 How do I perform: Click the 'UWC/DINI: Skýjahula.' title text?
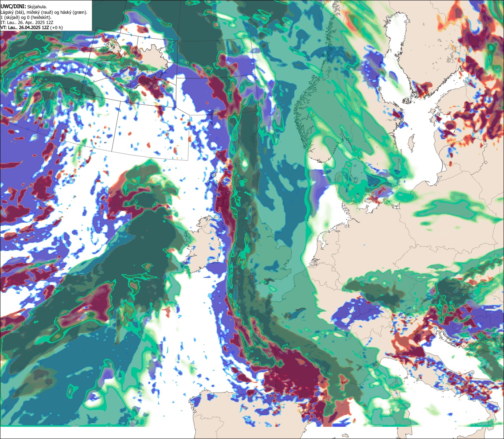[x=24, y=6]
